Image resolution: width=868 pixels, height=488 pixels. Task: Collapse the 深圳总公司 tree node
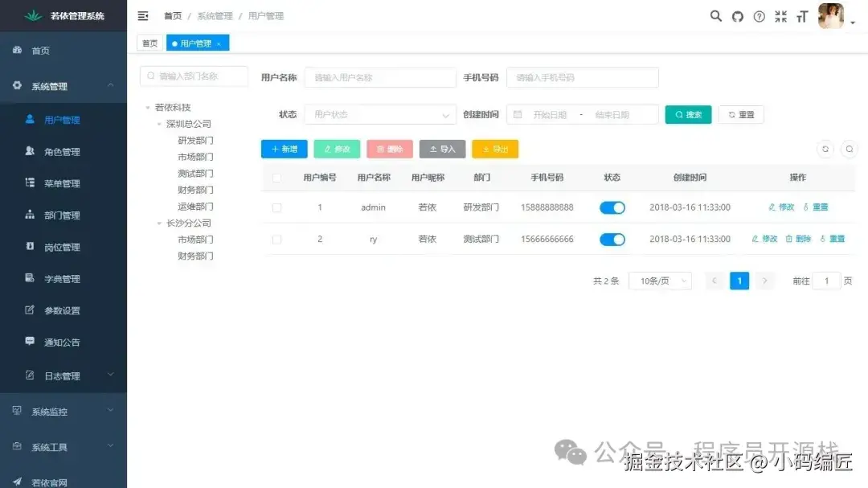point(159,124)
